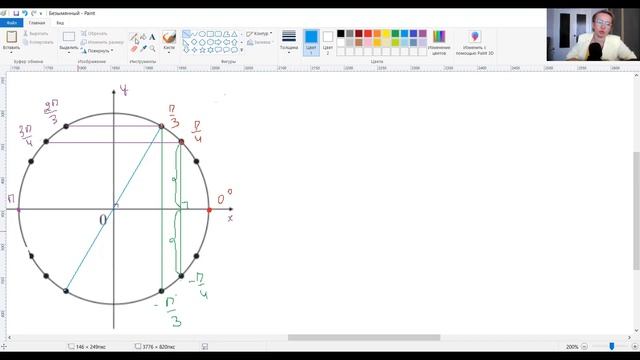Click Edit with Paint 3D button

coord(475,42)
